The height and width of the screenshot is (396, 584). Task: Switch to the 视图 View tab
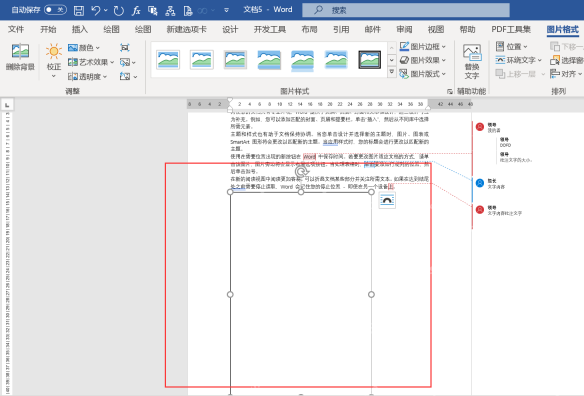pyautogui.click(x=436, y=29)
